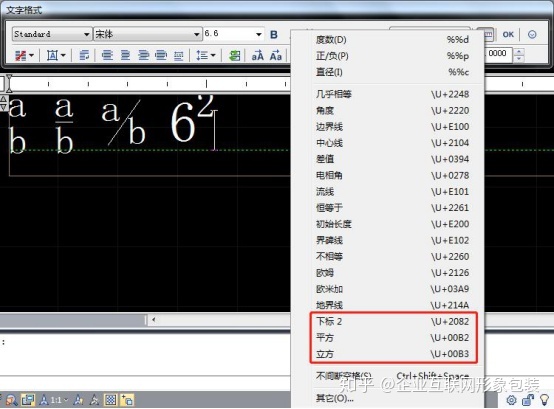Insert the 平方 squared symbol

pyautogui.click(x=392, y=338)
